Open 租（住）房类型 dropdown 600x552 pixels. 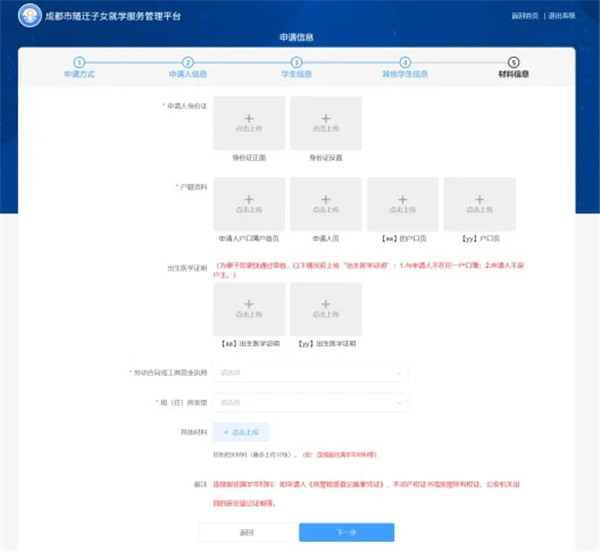pos(310,402)
